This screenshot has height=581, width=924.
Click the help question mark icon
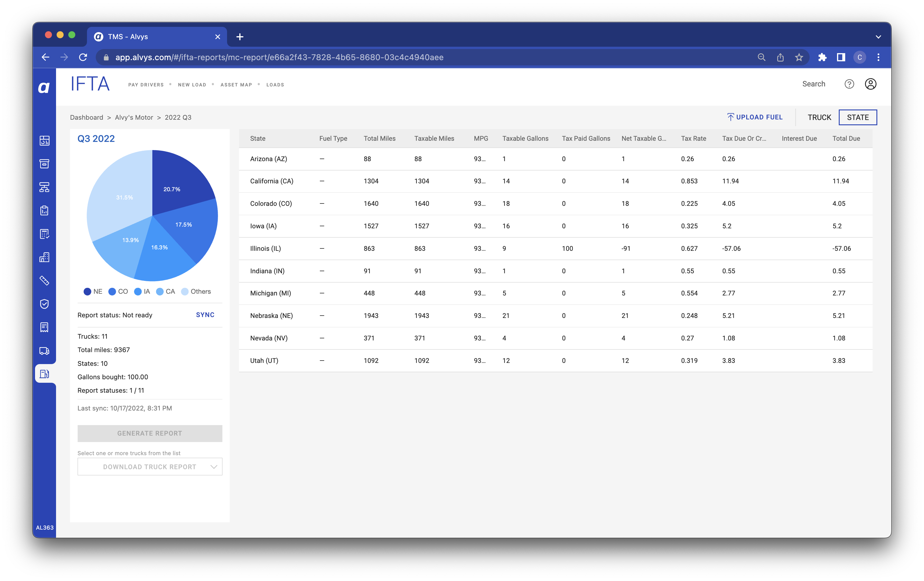849,84
